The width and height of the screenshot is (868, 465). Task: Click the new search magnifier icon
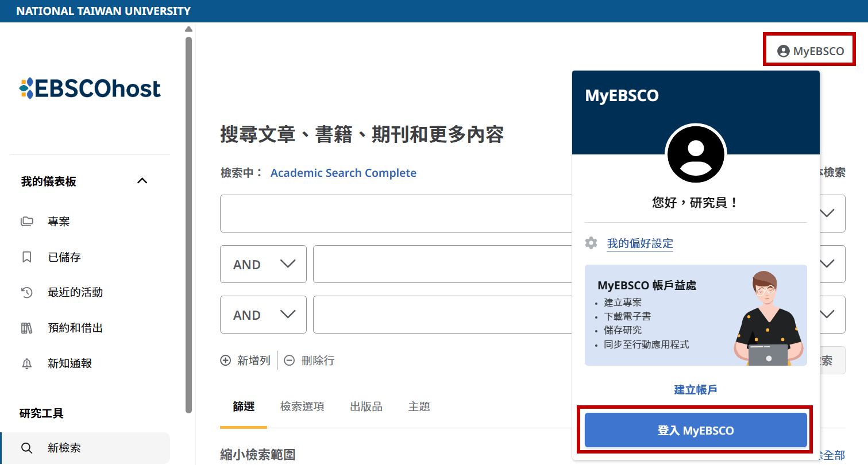[26, 448]
